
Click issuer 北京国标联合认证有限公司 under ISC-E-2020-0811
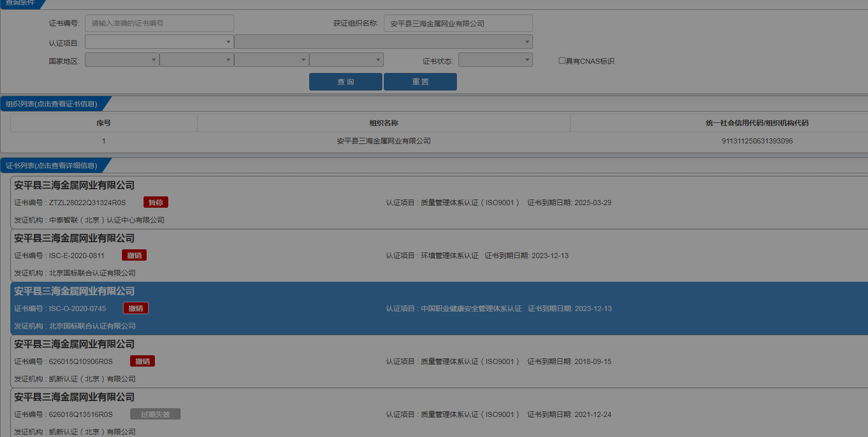click(x=92, y=273)
